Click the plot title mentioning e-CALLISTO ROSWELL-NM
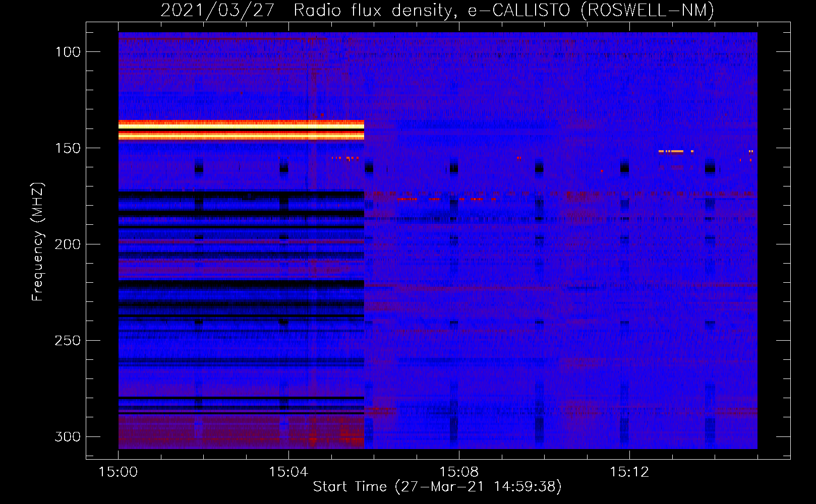The image size is (816, 504). tap(437, 10)
